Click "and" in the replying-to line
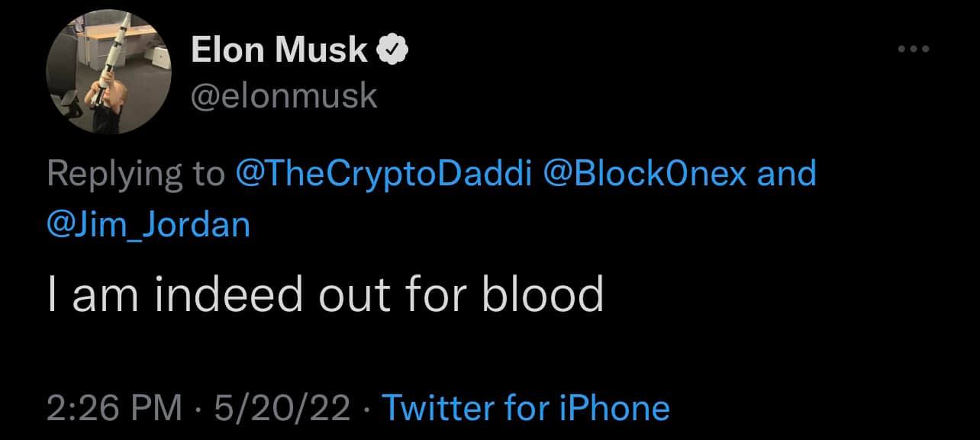The width and height of the screenshot is (980, 440). (786, 174)
